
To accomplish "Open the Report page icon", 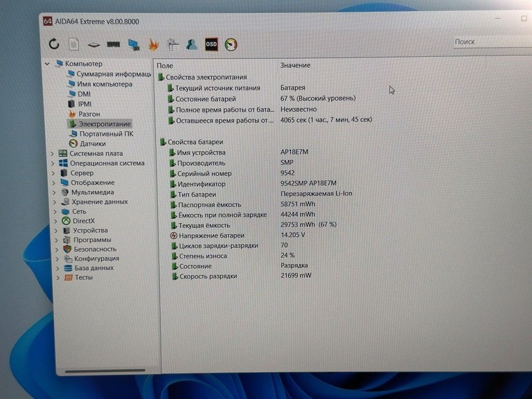I will point(73,44).
